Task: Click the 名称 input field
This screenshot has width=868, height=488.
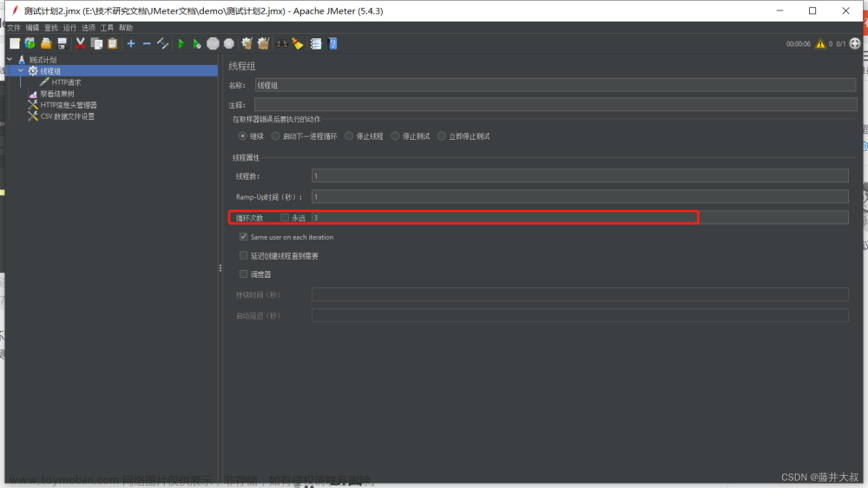Action: [556, 85]
